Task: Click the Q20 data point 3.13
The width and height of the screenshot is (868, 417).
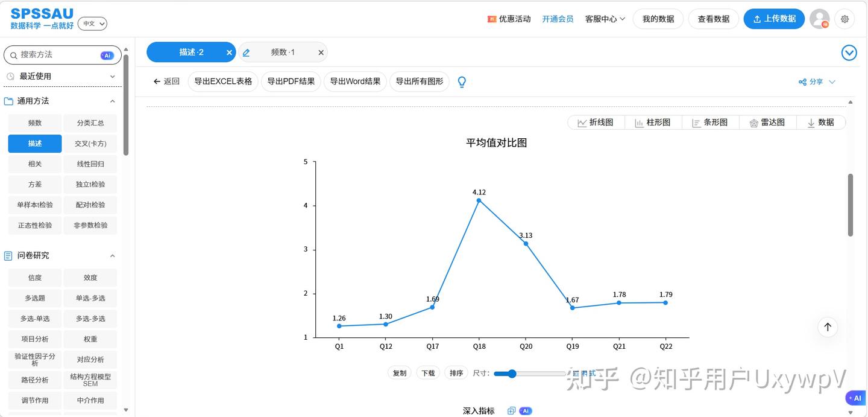Action: [526, 244]
